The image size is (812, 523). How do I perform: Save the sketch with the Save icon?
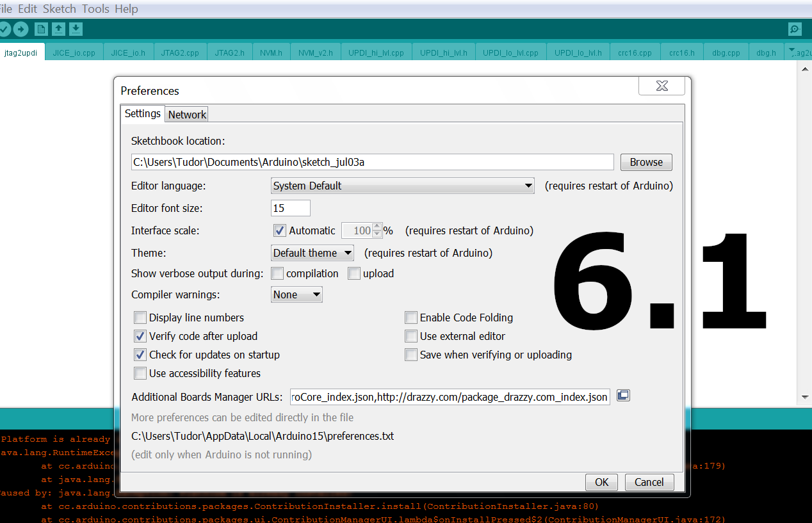[x=76, y=29]
